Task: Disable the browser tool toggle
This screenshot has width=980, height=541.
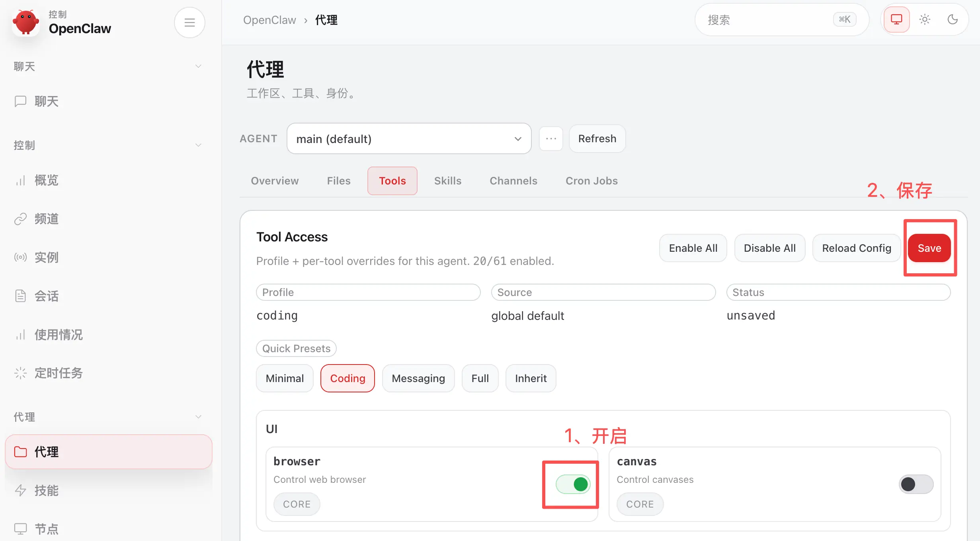Action: click(x=573, y=484)
